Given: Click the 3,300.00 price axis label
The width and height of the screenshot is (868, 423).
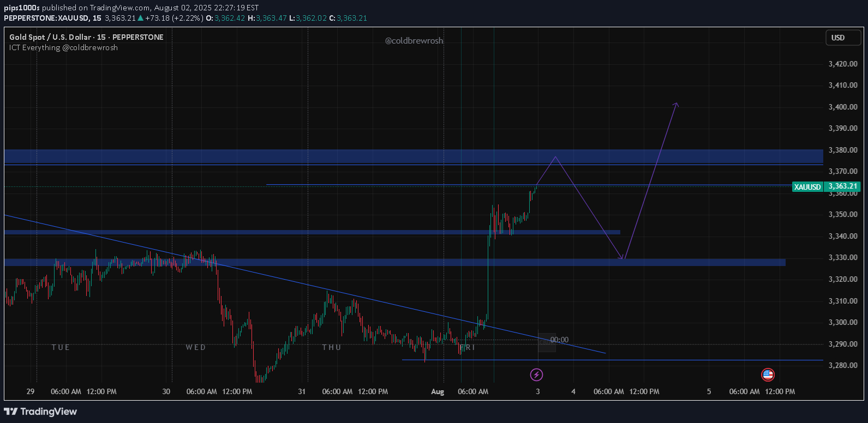Looking at the screenshot, I should (x=843, y=322).
